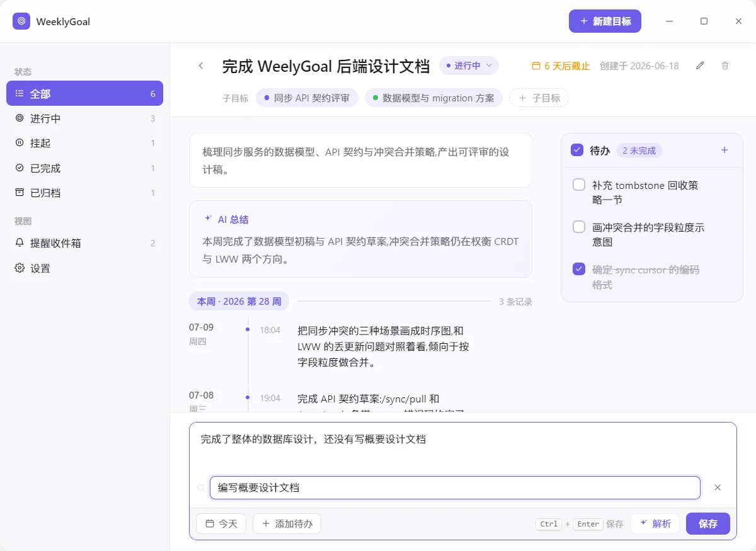
Task: Run the 解析 AI parse button
Action: [655, 523]
